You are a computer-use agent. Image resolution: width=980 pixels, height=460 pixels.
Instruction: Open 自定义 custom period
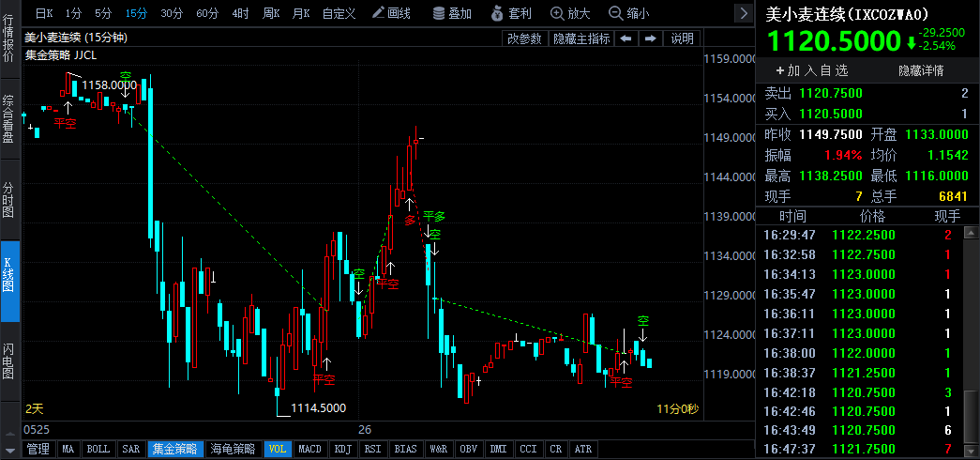click(x=339, y=12)
